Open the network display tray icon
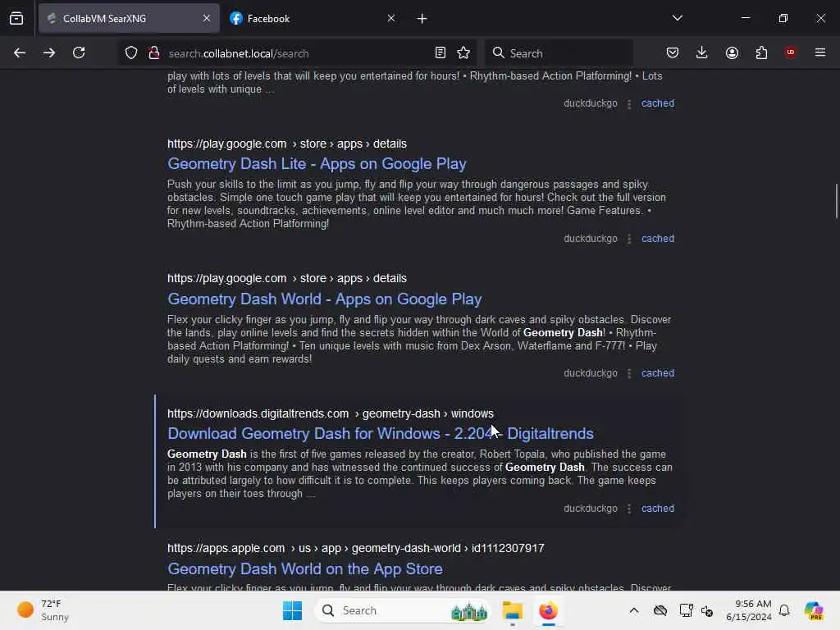 pos(686,610)
